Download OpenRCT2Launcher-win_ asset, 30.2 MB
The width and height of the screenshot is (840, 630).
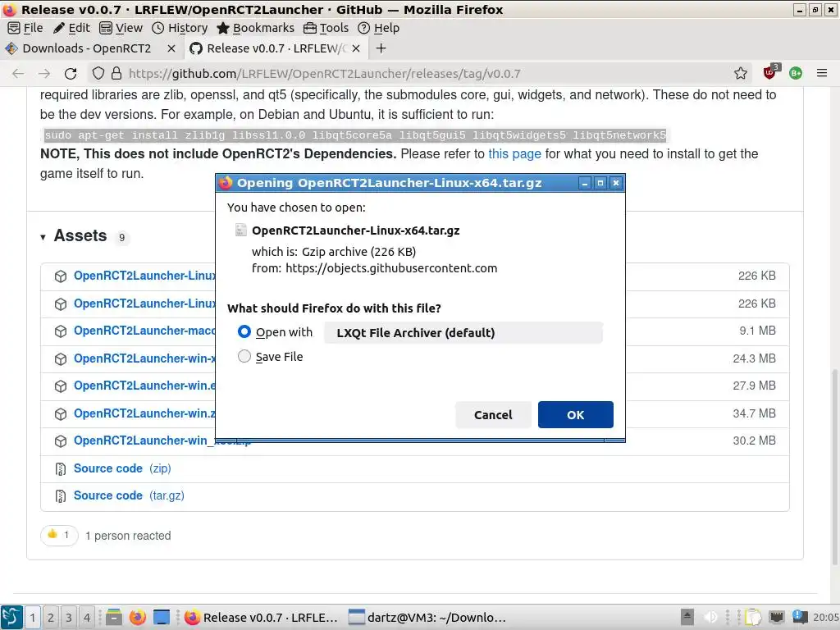(x=144, y=441)
